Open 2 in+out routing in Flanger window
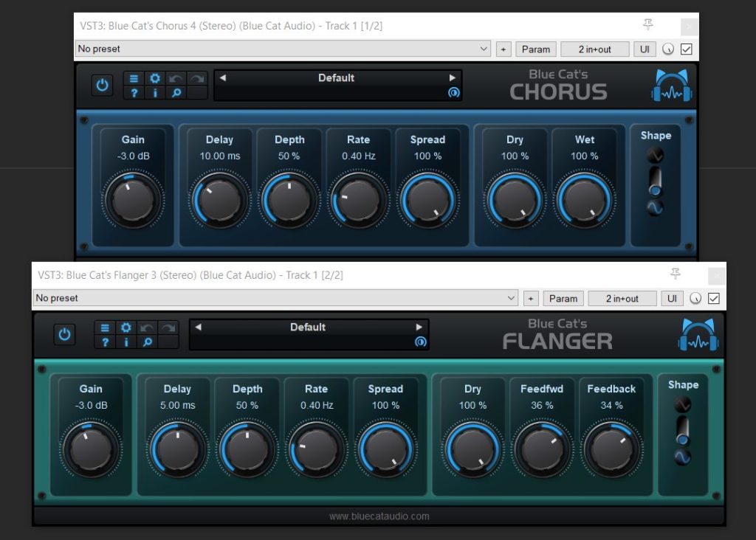756x540 pixels. 622,299
